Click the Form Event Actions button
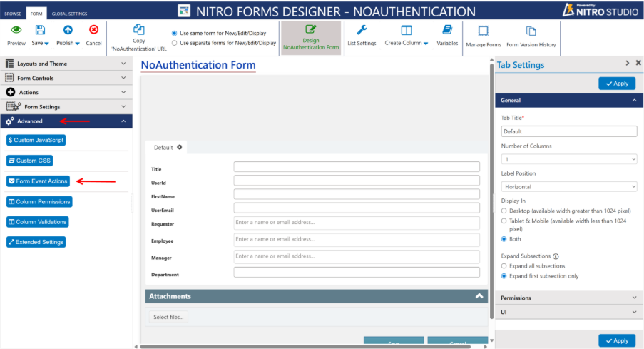Viewport: 644px width, 349px height. (x=38, y=181)
